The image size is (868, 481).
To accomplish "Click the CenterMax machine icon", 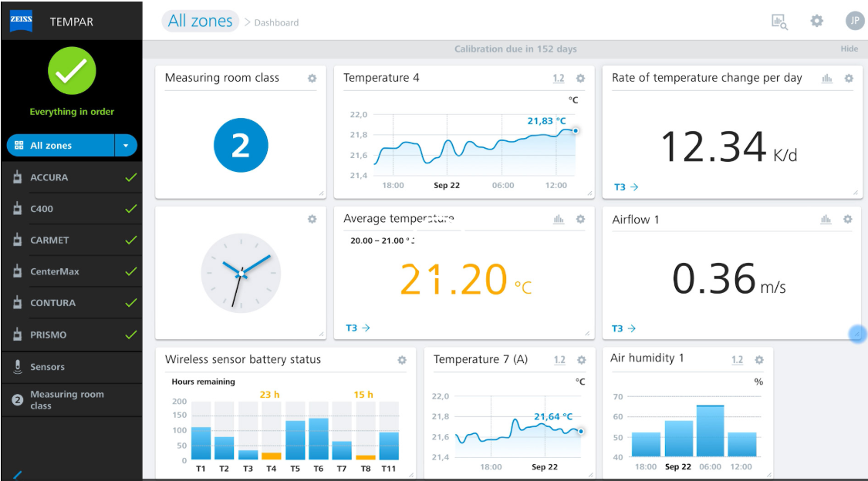I will [17, 271].
